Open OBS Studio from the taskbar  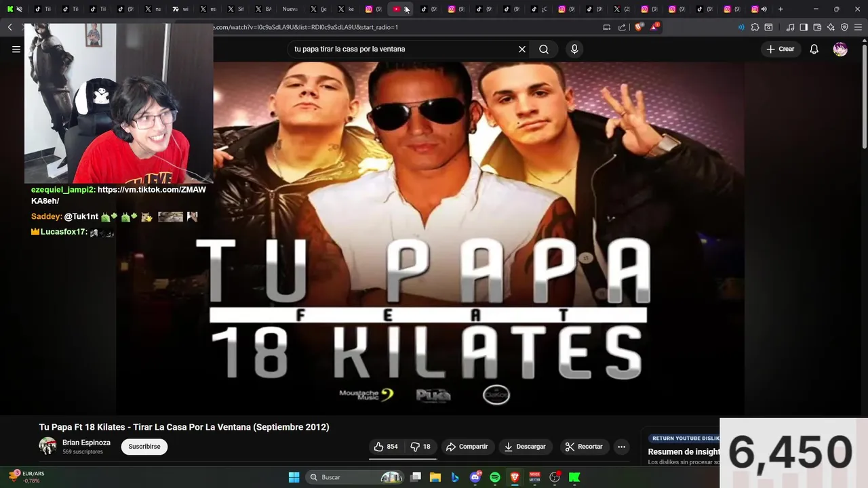pos(555,477)
